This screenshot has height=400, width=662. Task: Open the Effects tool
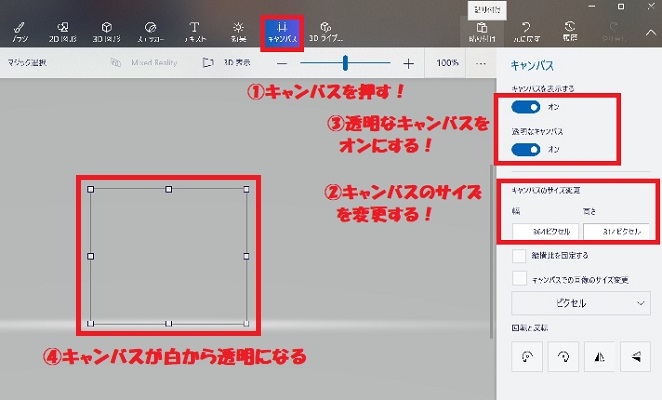(238, 32)
